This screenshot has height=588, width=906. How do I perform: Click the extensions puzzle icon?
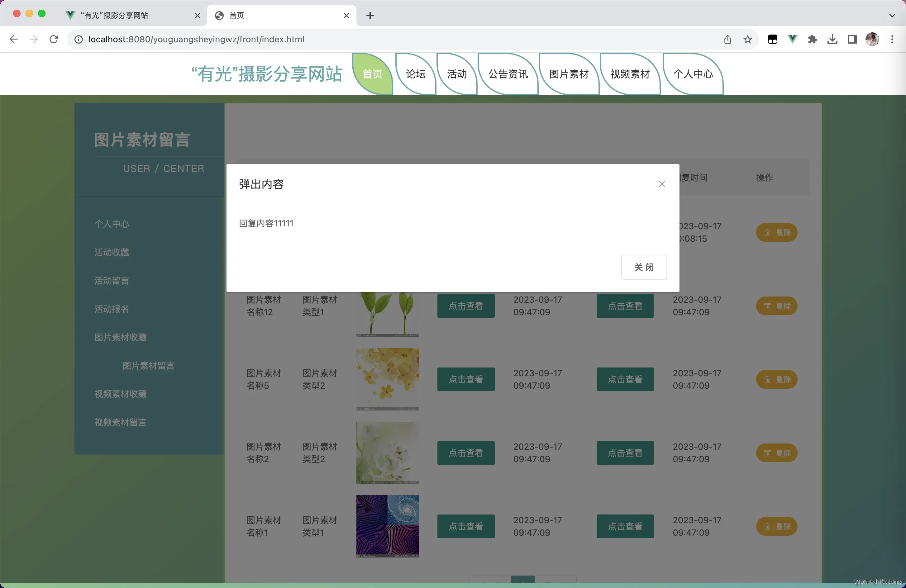[x=812, y=39]
